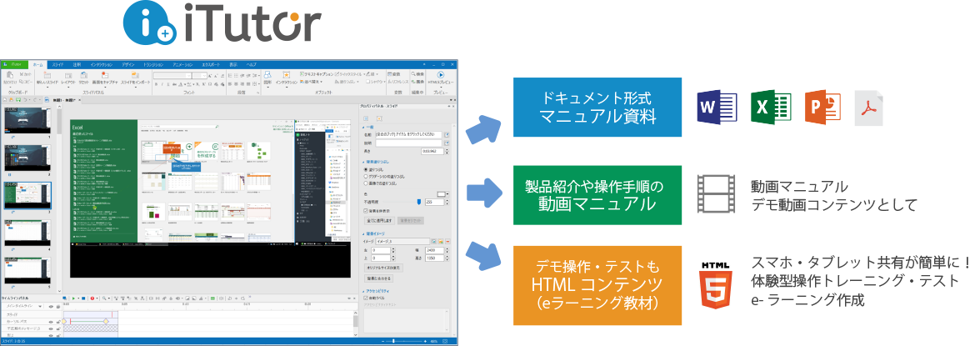Open the エクスポート ribbon tab
This screenshot has width=980, height=346.
click(x=212, y=65)
